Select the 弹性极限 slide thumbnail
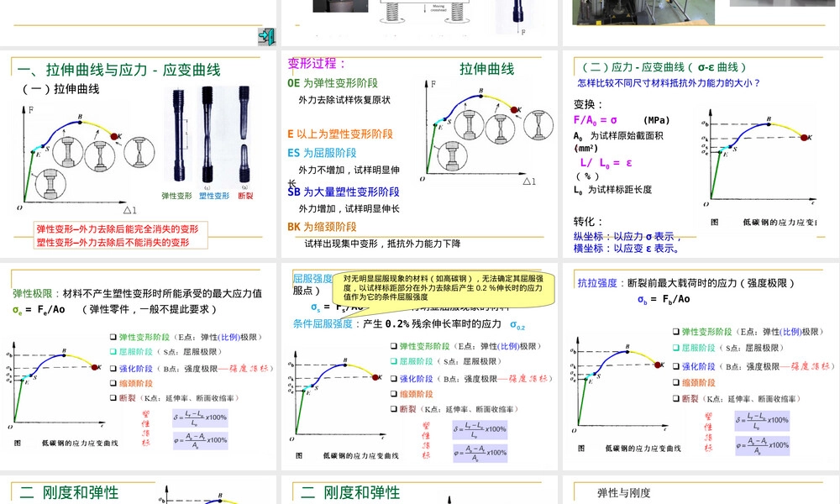Viewport: 840px width, 504px height. click(139, 366)
